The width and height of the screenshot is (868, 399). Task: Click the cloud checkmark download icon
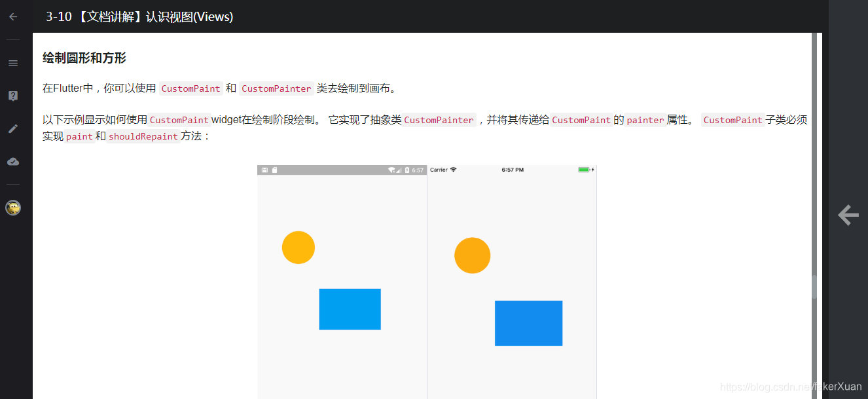pos(13,161)
